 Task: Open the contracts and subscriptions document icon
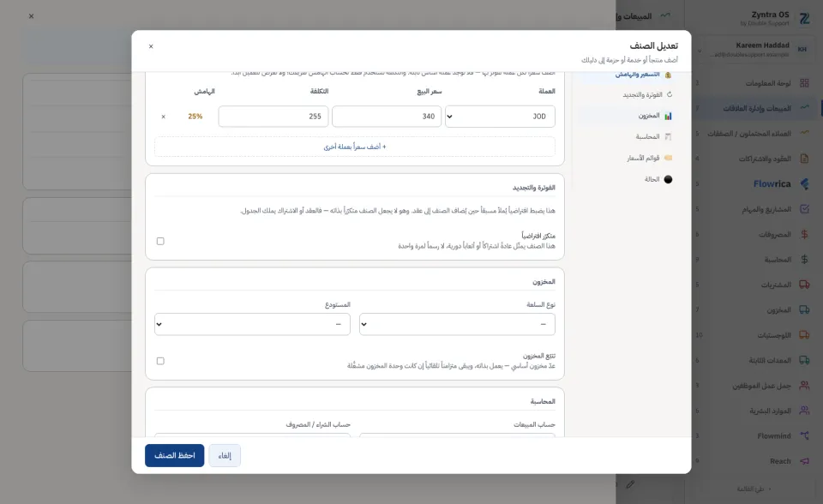pos(804,159)
